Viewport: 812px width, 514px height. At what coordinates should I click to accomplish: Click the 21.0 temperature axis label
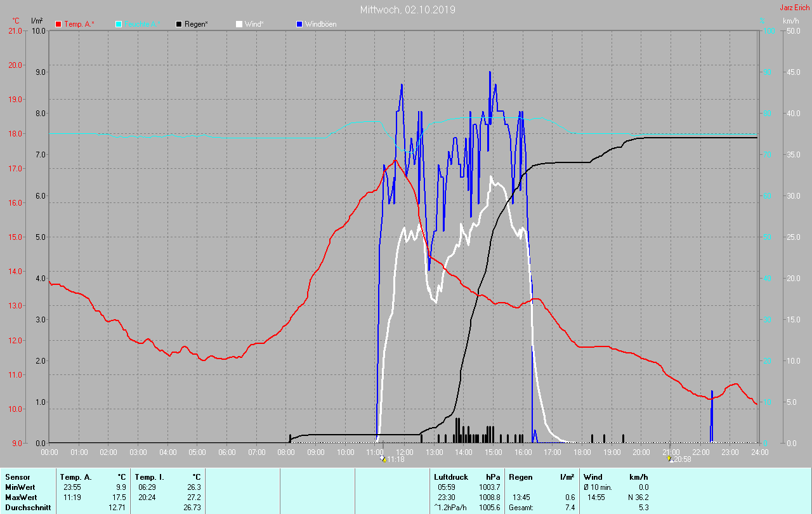click(15, 31)
